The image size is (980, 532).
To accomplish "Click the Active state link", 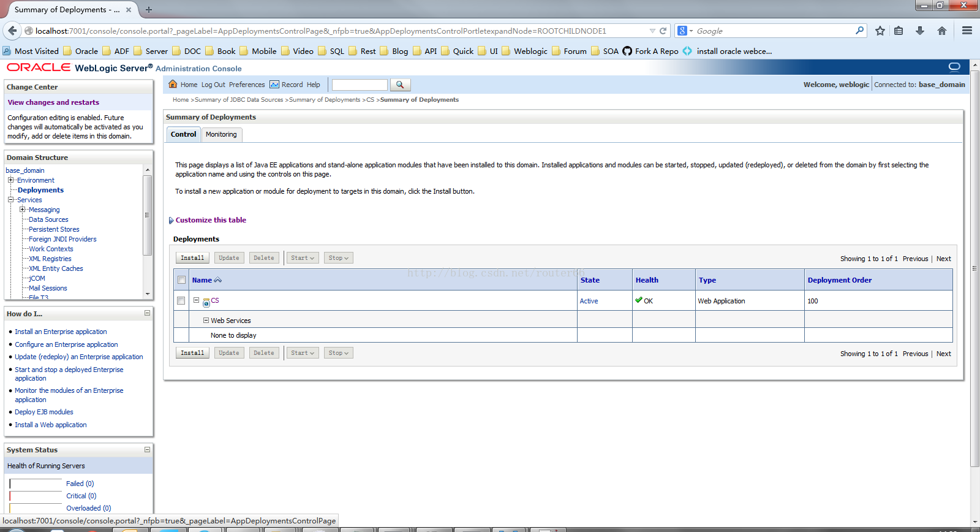I will click(589, 301).
